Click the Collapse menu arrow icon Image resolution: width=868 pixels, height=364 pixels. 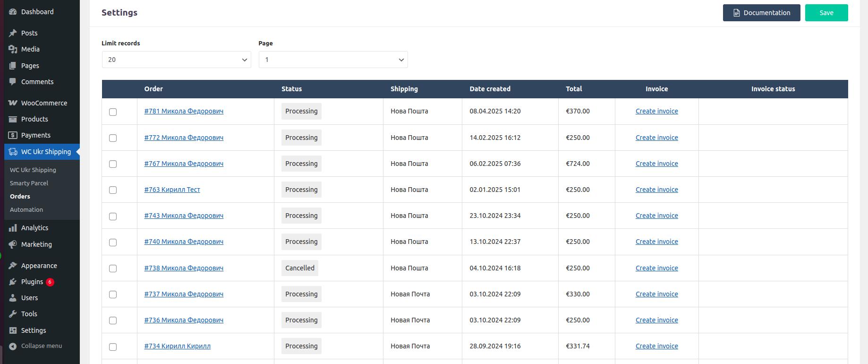tap(13, 346)
